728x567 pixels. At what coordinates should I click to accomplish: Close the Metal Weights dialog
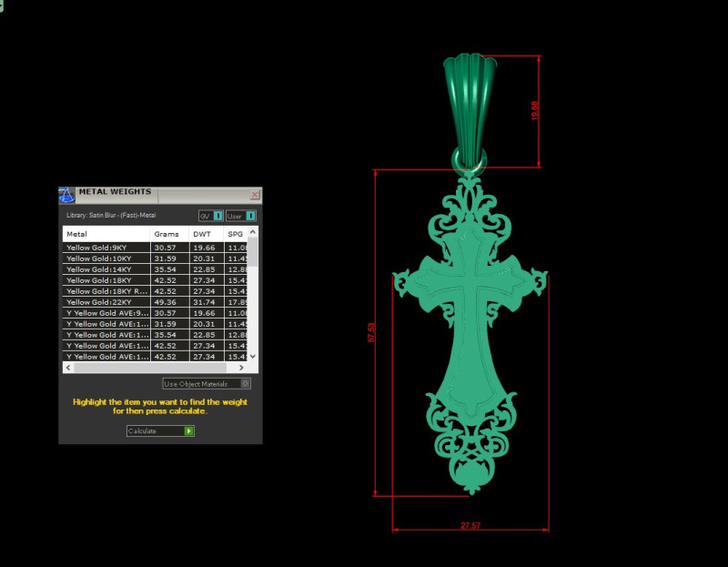pos(254,193)
